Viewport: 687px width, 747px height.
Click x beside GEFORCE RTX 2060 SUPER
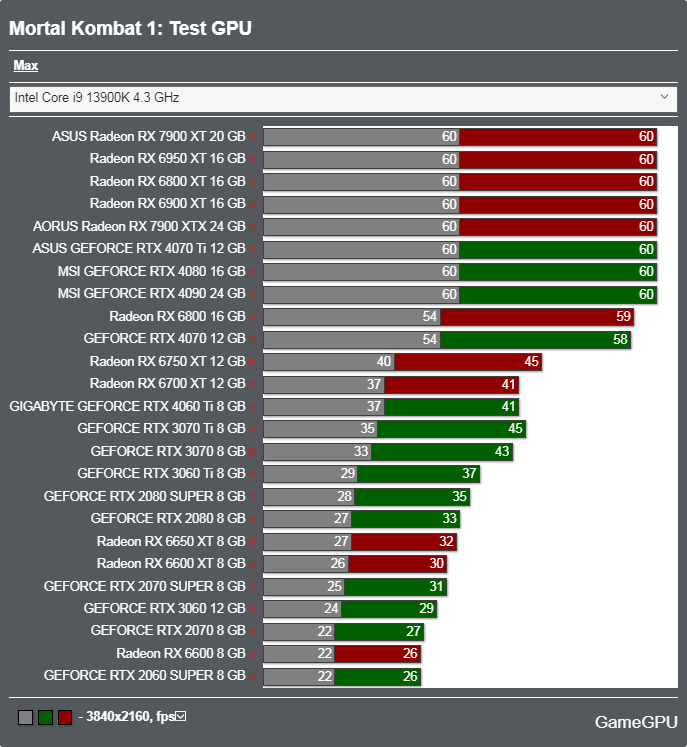[x=253, y=676]
